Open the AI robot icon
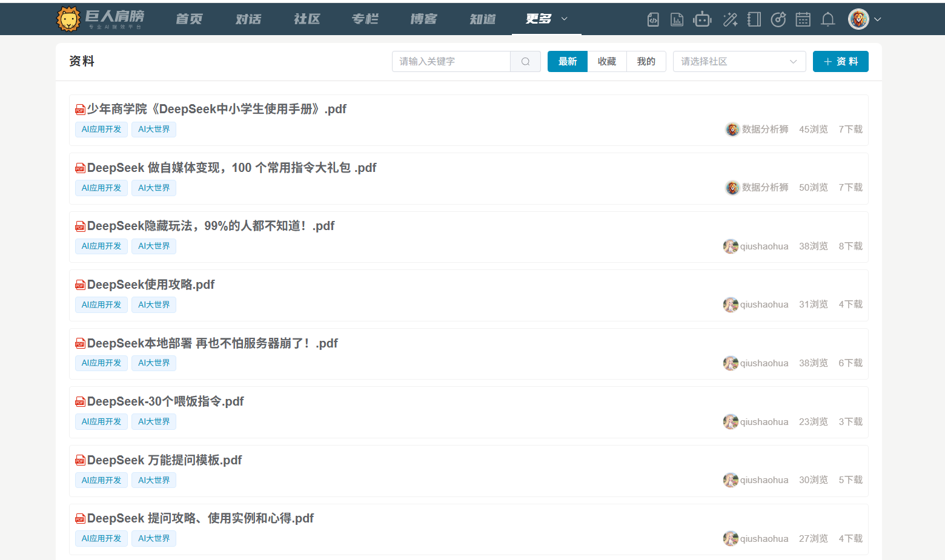Screen dimensions: 945x560 (x=702, y=19)
